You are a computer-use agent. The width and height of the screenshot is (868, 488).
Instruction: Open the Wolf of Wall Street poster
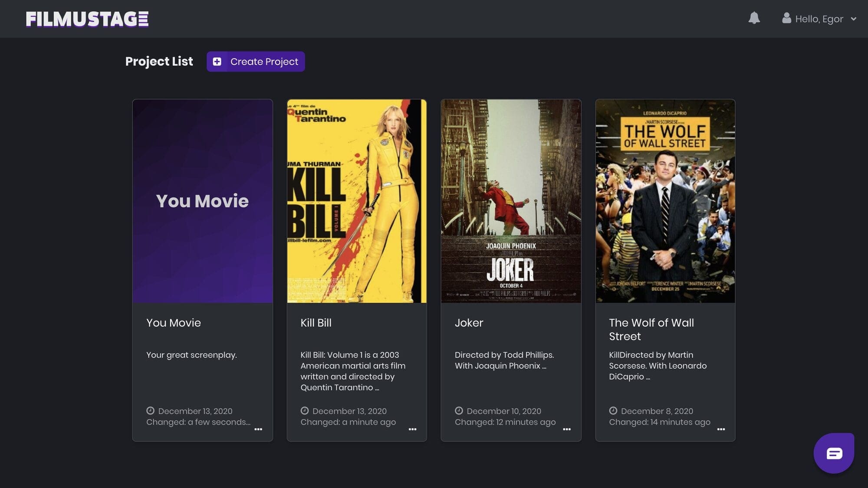click(x=665, y=201)
